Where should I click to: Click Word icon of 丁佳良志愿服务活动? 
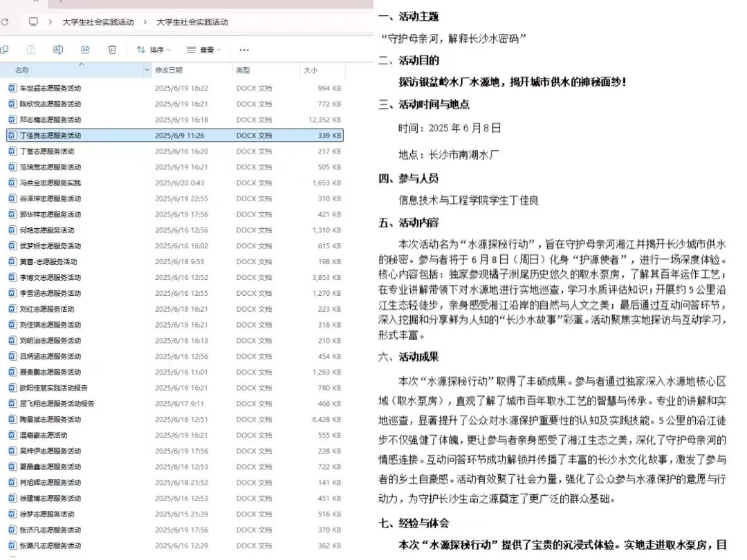13,136
